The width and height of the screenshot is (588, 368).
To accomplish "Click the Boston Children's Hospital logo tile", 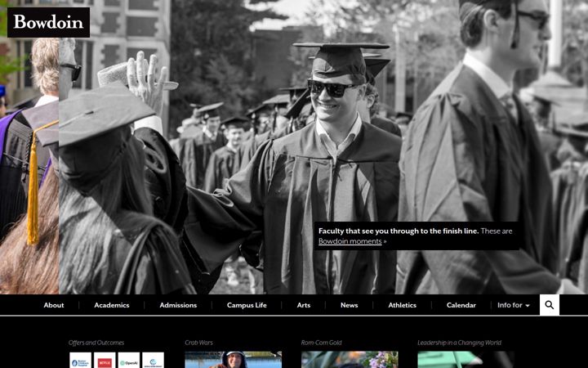I will pyautogui.click(x=80, y=360).
